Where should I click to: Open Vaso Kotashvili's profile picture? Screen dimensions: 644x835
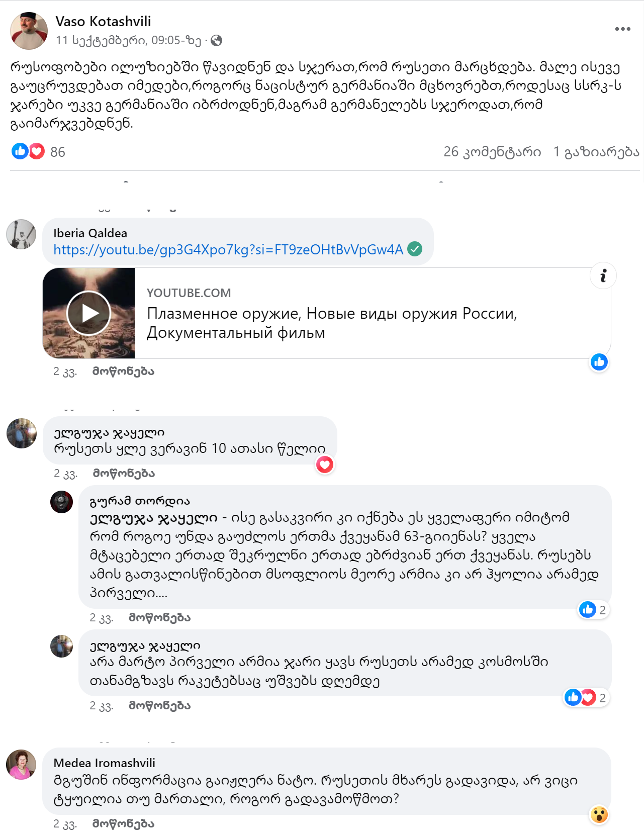(x=29, y=31)
